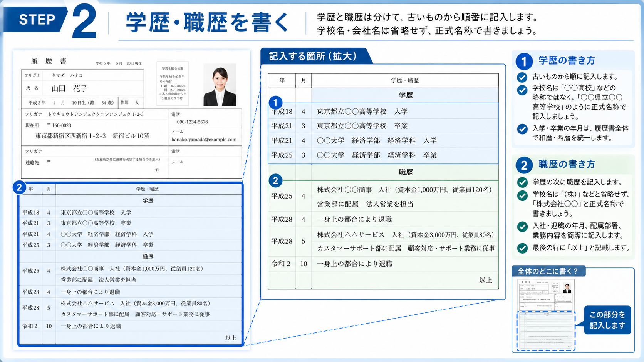Click the furigana ヤマダ ハナコ

click(x=67, y=75)
